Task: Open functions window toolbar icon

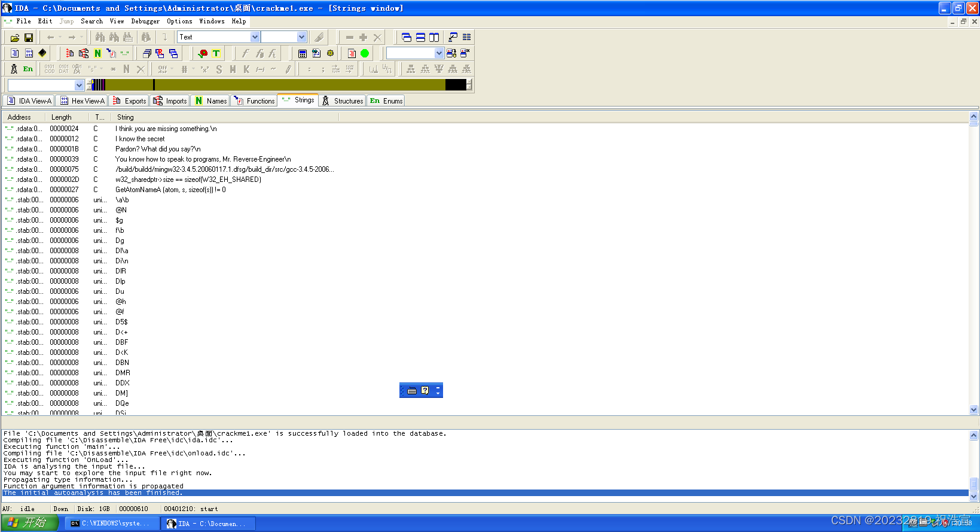Action: [x=111, y=53]
